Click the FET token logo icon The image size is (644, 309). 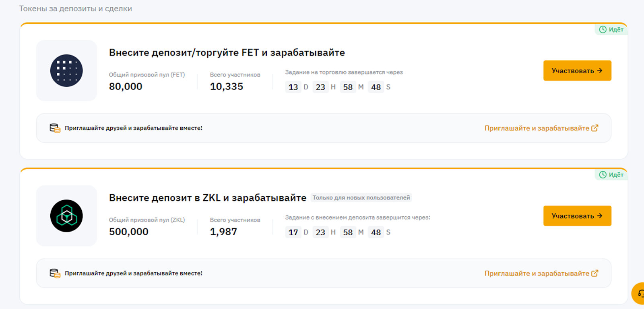tap(66, 71)
